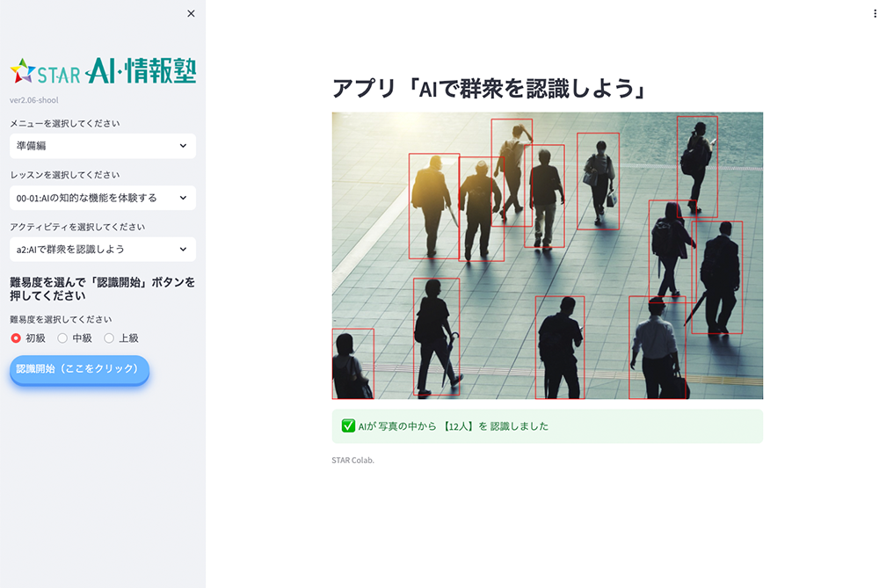Click the アプリ「AIで群衆を認識しよう」heading
The height and width of the screenshot is (588, 879).
[490, 89]
